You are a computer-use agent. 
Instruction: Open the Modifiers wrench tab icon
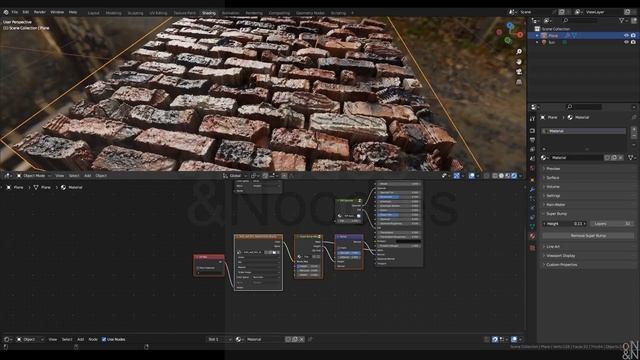point(532,189)
